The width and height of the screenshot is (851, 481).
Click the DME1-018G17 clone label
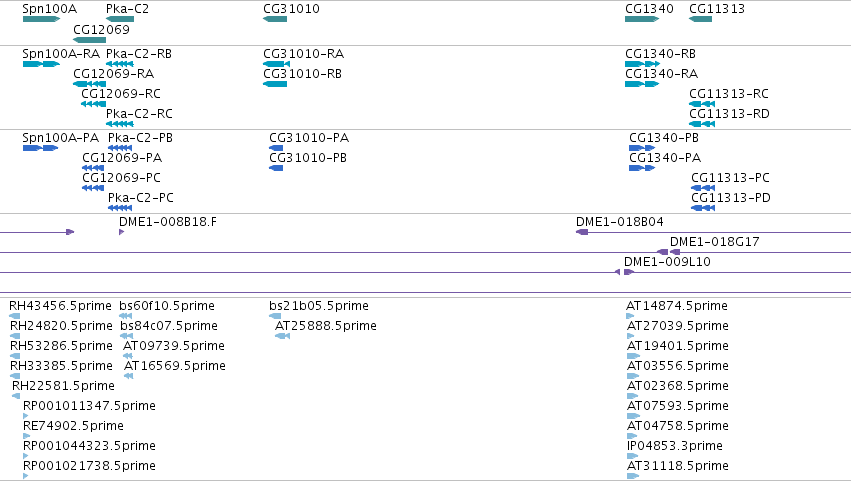click(715, 242)
